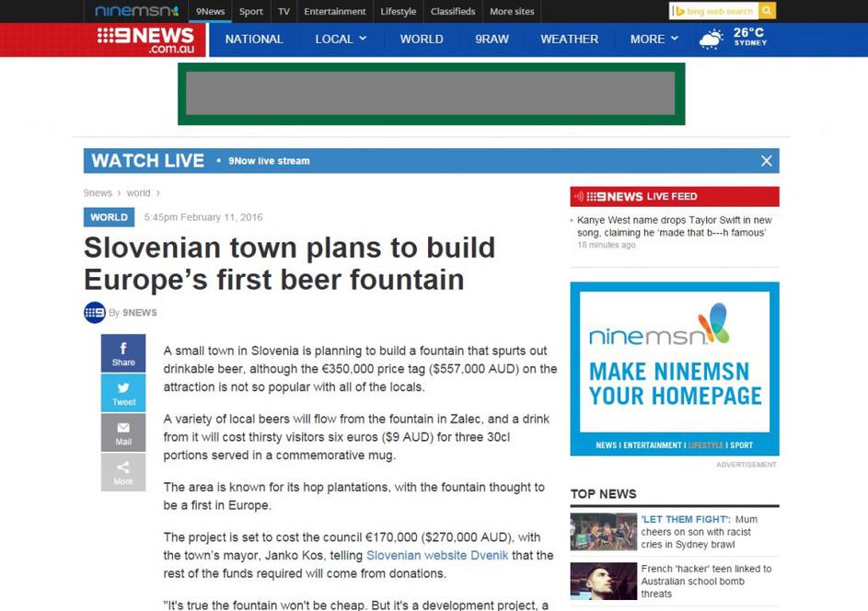Open the 9Now live stream link
The height and width of the screenshot is (611, 868).
(269, 161)
